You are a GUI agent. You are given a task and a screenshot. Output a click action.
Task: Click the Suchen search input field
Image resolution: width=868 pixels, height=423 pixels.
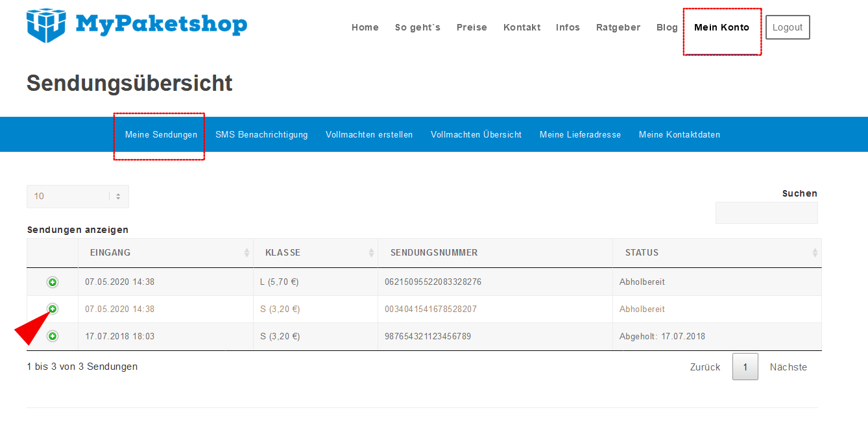tap(766, 213)
